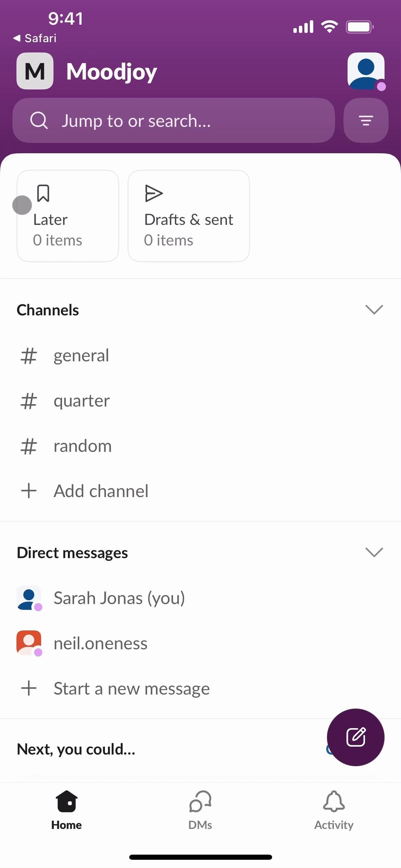The height and width of the screenshot is (868, 401).
Task: Open the quarter channel
Action: pyautogui.click(x=82, y=401)
